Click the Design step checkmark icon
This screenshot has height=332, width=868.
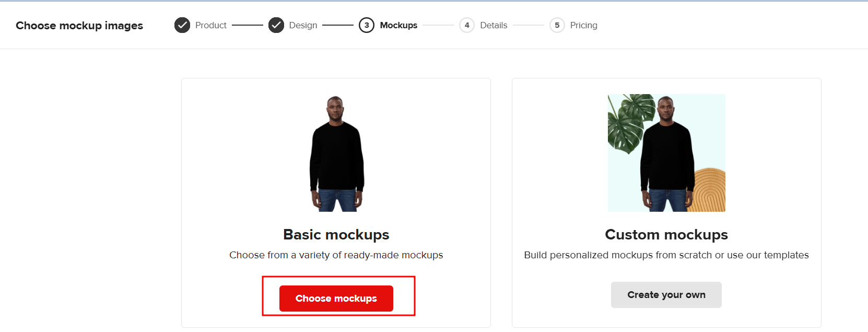[x=276, y=25]
